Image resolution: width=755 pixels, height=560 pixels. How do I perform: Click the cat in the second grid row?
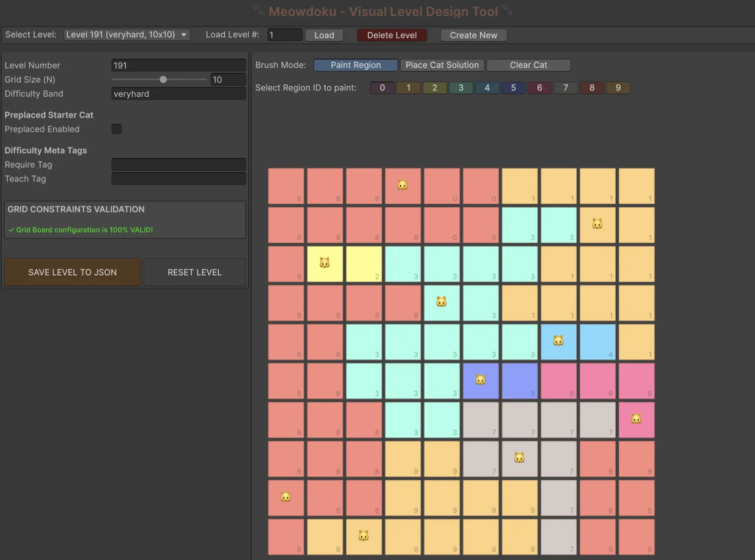pyautogui.click(x=597, y=224)
